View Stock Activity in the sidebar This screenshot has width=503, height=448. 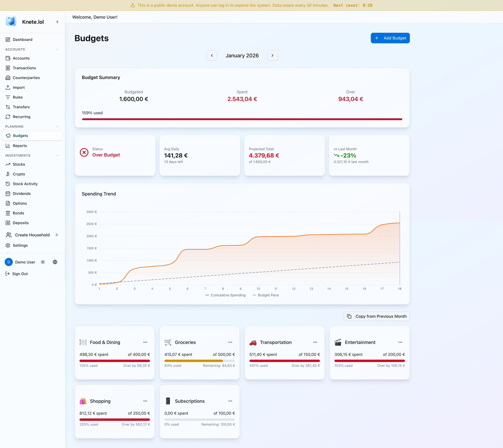click(x=25, y=184)
